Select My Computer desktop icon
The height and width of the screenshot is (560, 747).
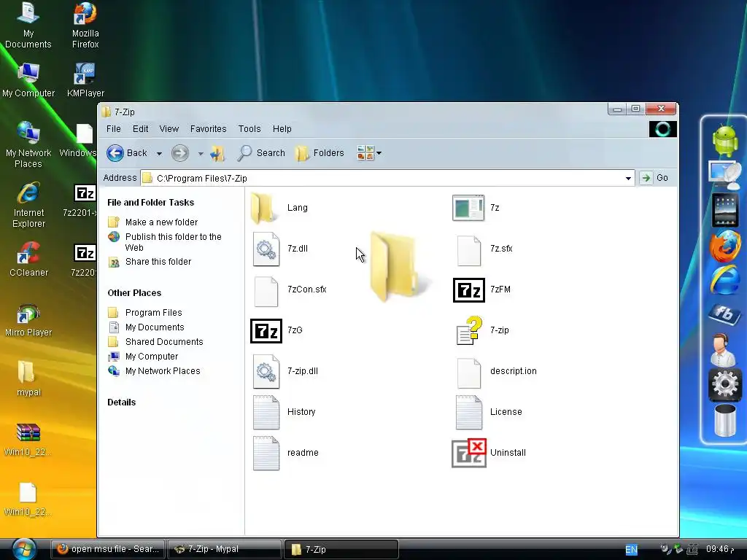[28, 80]
